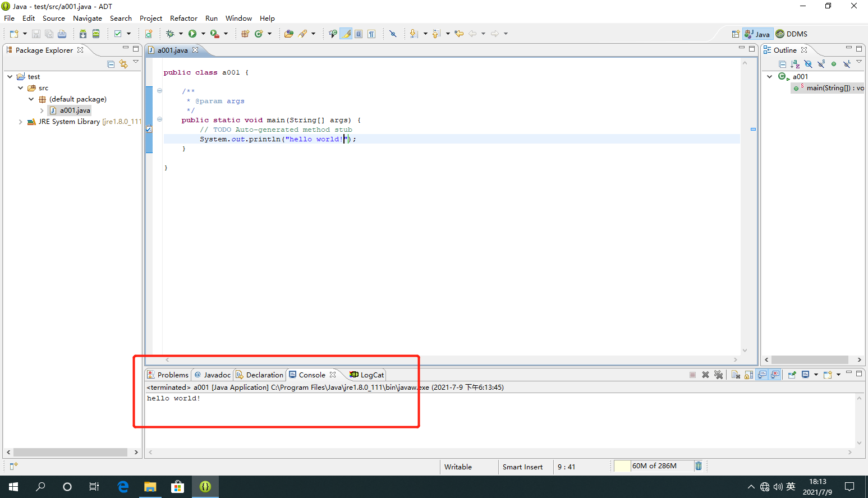Screen dimensions: 868x498
Task: Open the Android SDK Manager icon
Action: pyautogui.click(x=83, y=34)
